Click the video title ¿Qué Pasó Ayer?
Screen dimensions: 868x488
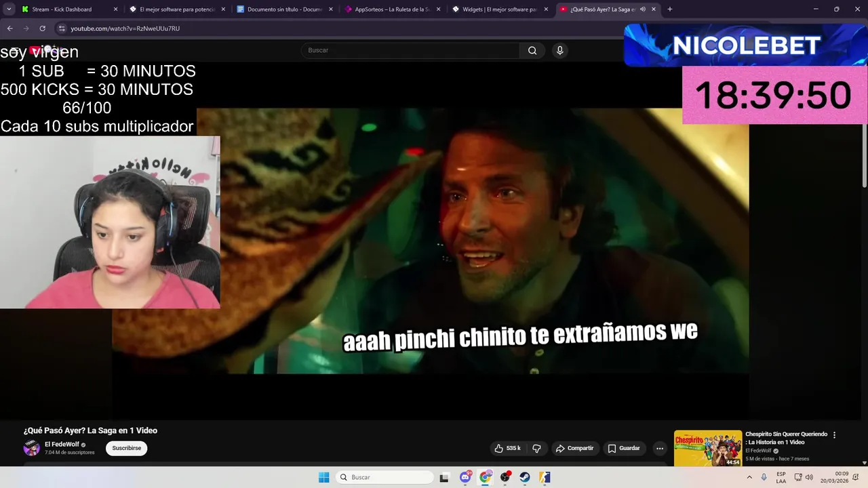click(90, 430)
